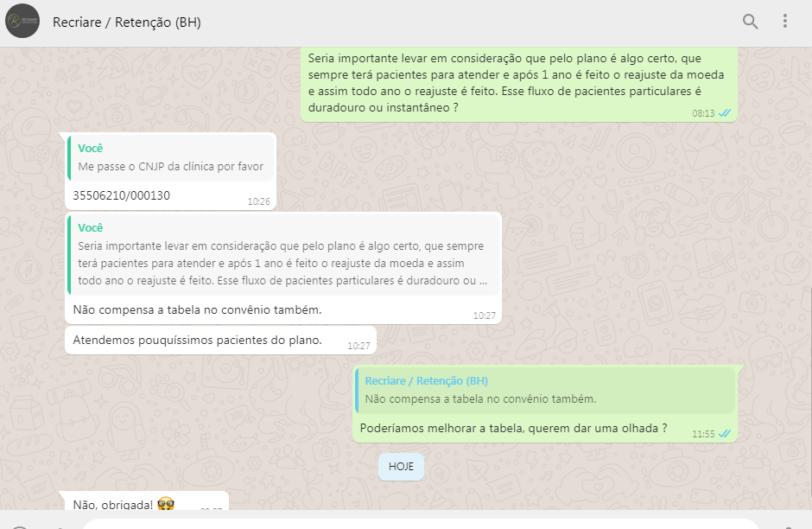Select the top green 'Seria importante levar' message
The height and width of the screenshot is (529, 812).
[517, 84]
